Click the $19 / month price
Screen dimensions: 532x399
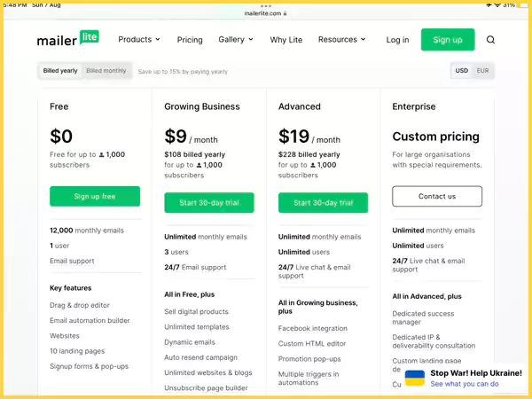[309, 137]
